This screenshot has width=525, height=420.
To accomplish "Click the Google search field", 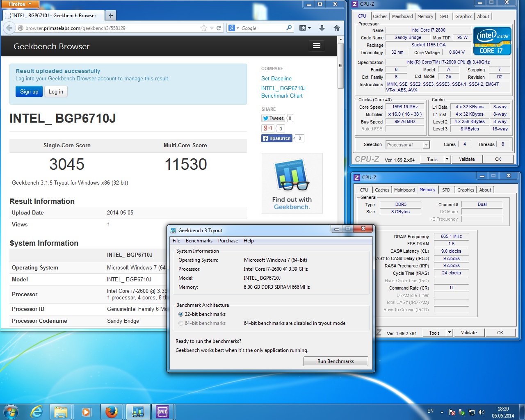I will tap(262, 28).
